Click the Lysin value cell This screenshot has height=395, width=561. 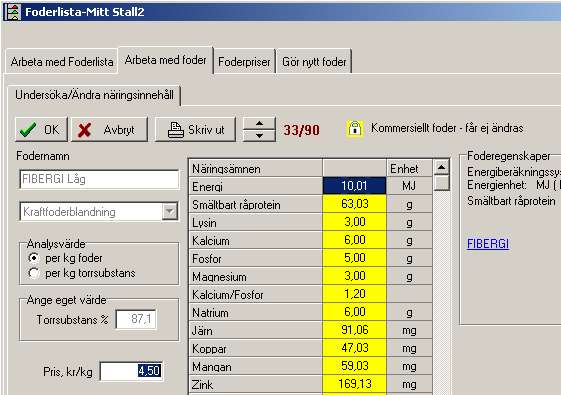click(354, 222)
